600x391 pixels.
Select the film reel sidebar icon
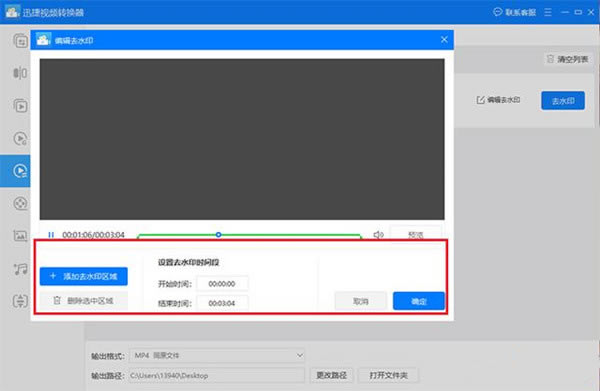click(20, 203)
